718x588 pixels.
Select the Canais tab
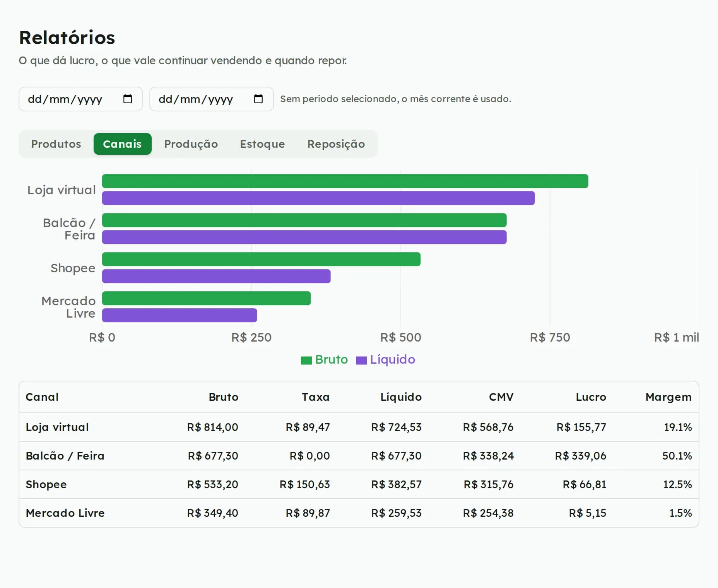(122, 144)
